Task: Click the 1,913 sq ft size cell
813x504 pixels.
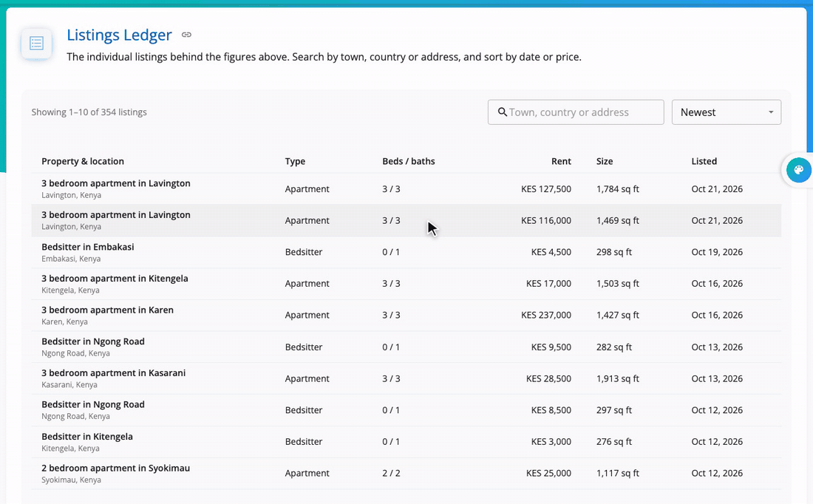Action: point(618,378)
